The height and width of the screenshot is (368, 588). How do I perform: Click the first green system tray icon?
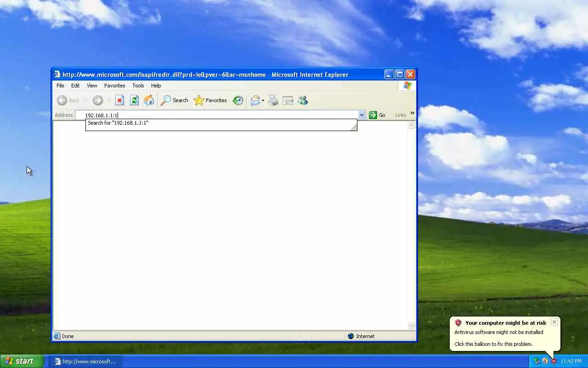(x=537, y=361)
